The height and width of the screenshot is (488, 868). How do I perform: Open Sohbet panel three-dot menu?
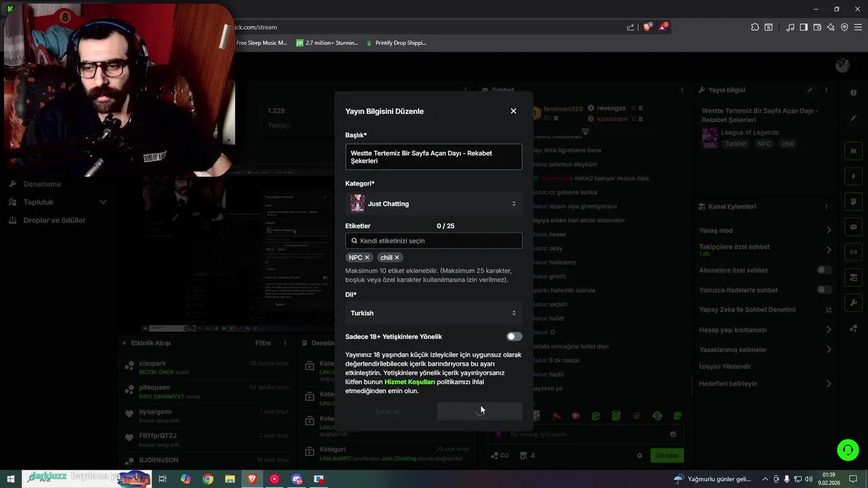682,89
